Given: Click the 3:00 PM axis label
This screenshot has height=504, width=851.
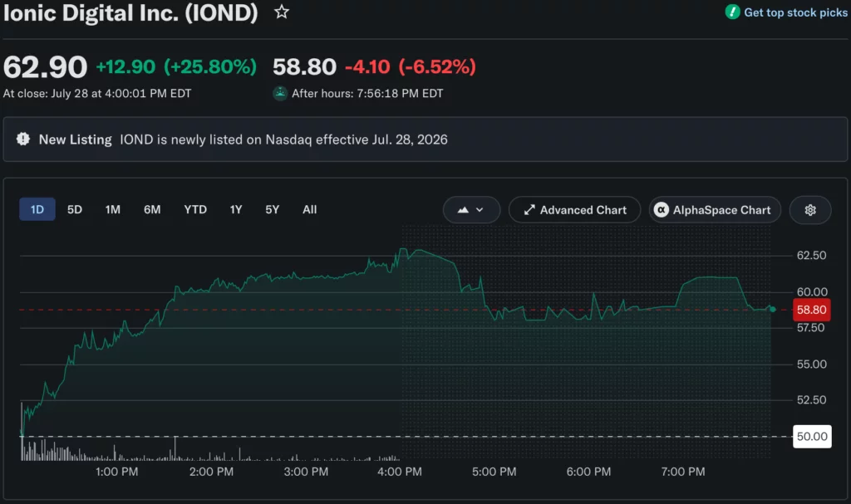Looking at the screenshot, I should coord(306,472).
